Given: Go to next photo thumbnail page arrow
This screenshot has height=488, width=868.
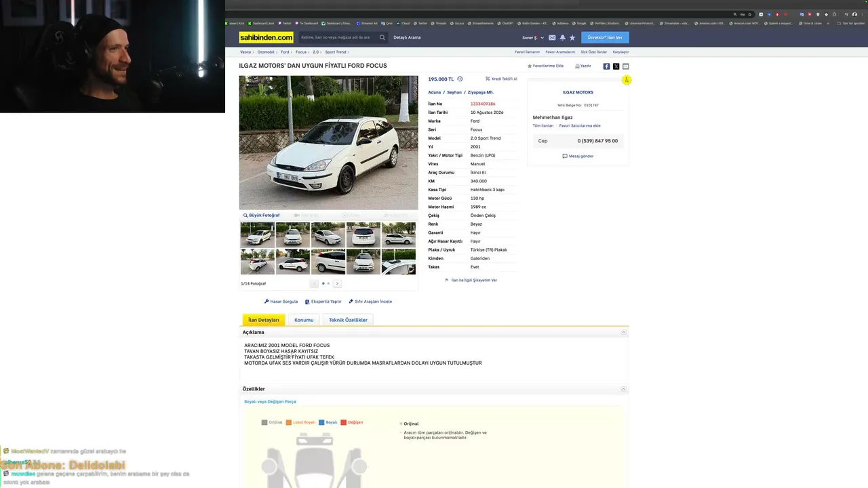Looking at the screenshot, I should click(337, 283).
